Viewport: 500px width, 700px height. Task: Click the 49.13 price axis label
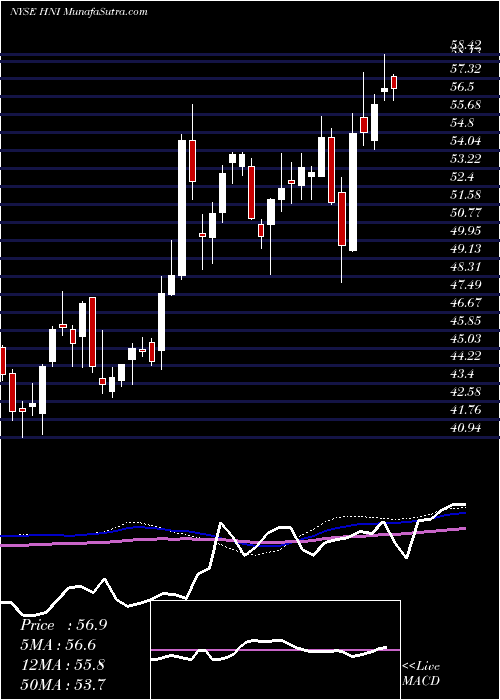(466, 249)
